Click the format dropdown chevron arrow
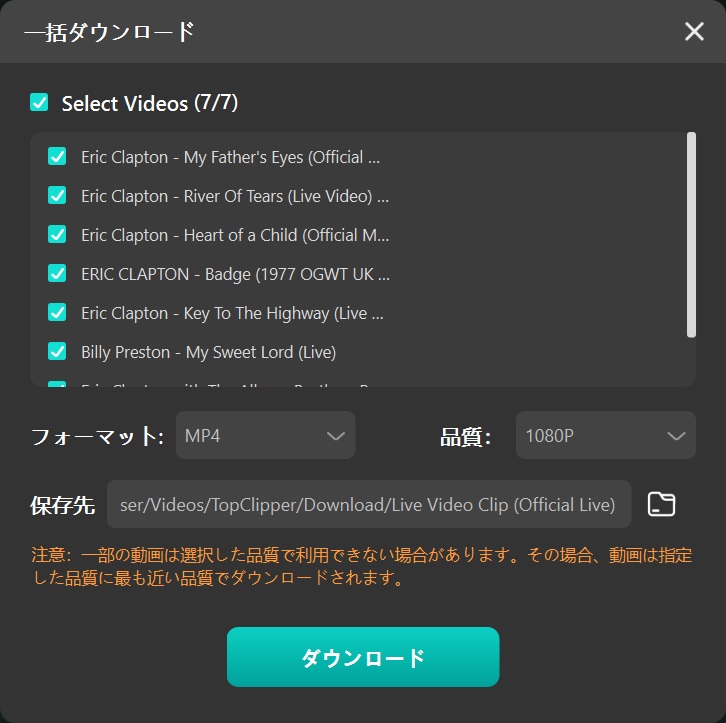The image size is (726, 723). click(x=336, y=436)
